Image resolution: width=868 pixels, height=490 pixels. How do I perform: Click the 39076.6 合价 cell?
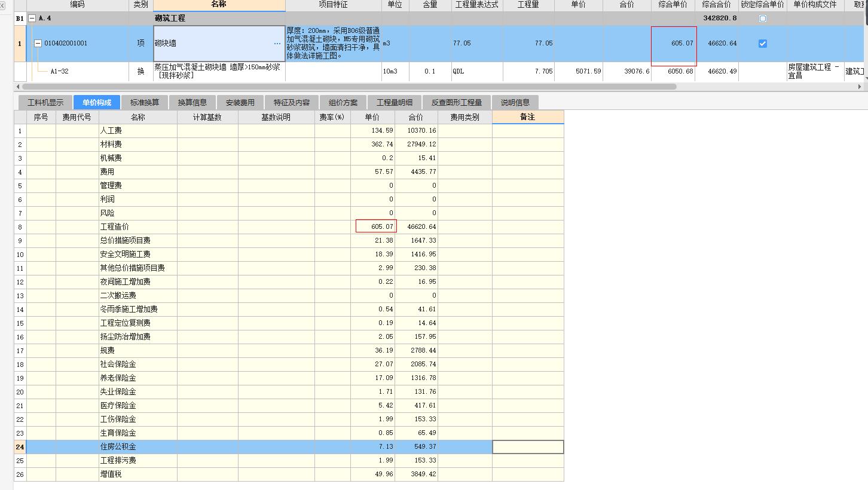pos(627,71)
